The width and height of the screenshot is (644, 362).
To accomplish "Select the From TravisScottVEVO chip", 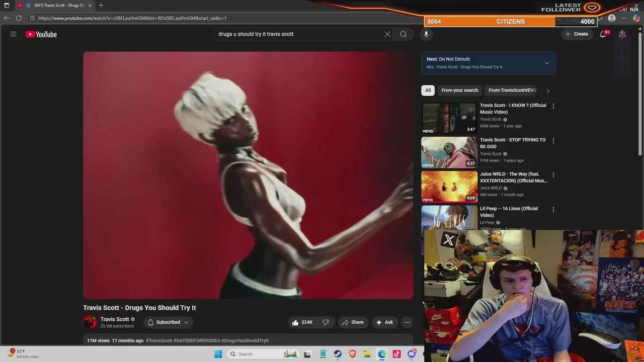I will tap(512, 90).
